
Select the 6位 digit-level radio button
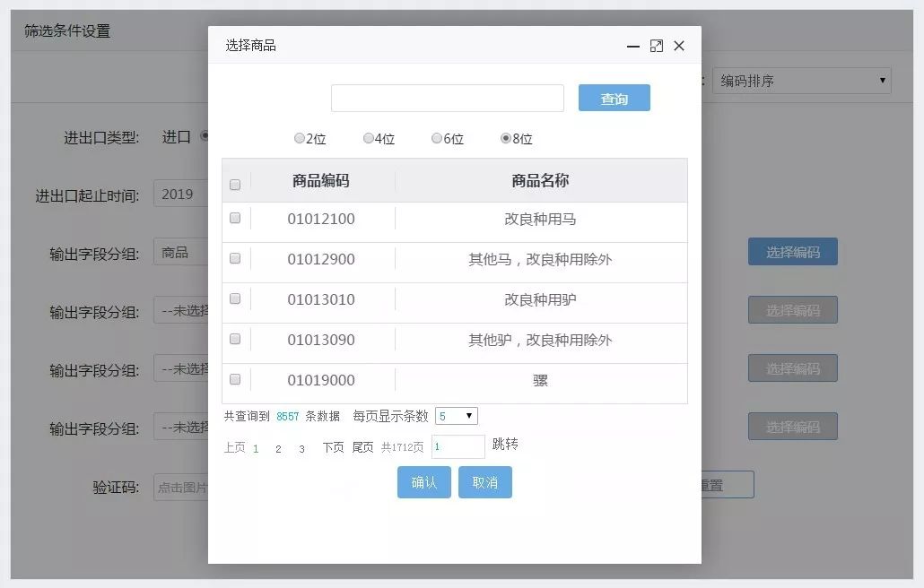pyautogui.click(x=438, y=138)
